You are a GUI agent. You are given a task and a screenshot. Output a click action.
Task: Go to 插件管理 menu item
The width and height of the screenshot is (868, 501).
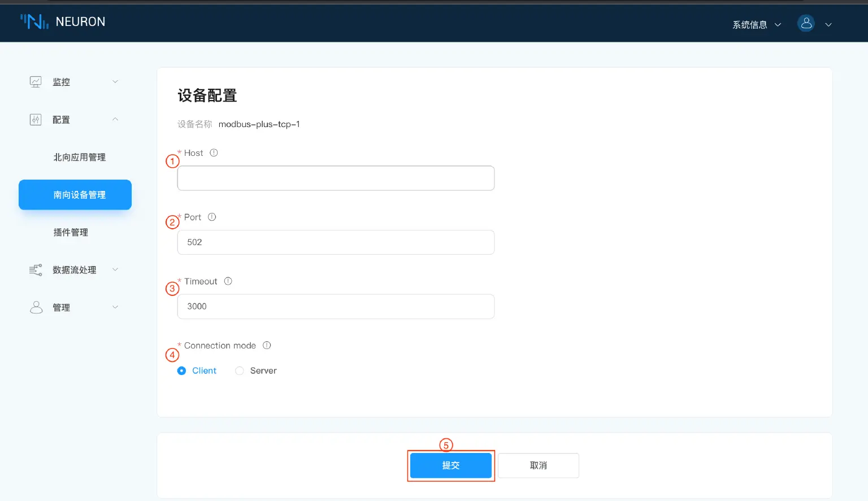coord(71,233)
